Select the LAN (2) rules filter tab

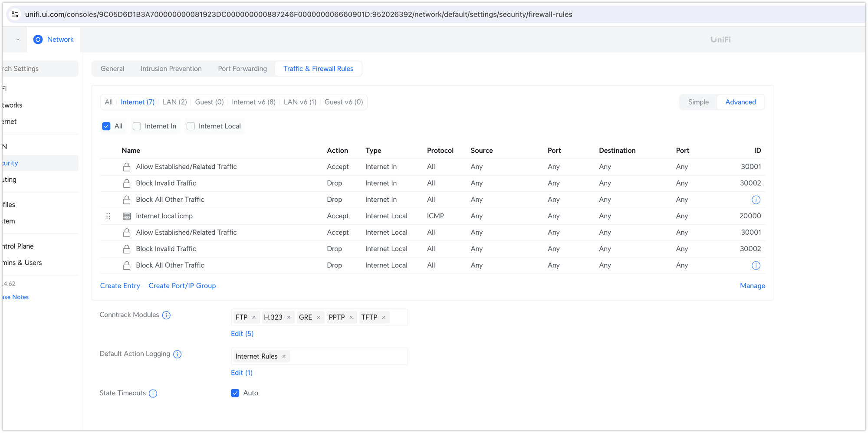(x=174, y=102)
